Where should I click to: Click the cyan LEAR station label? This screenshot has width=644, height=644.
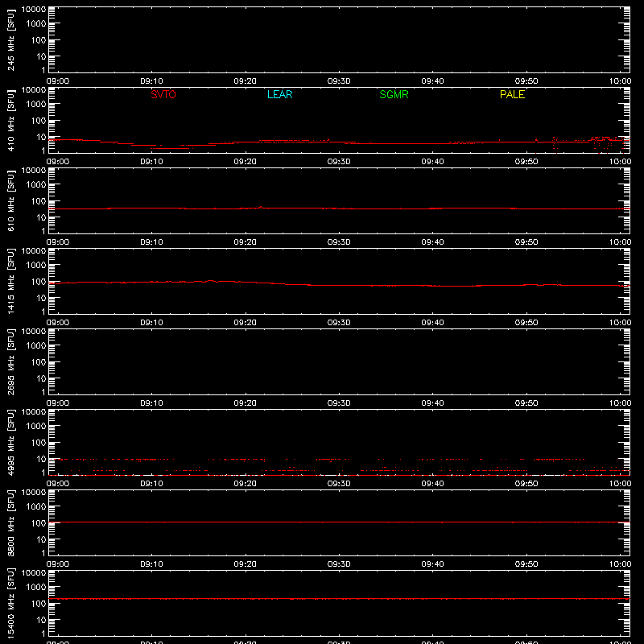[x=279, y=94]
